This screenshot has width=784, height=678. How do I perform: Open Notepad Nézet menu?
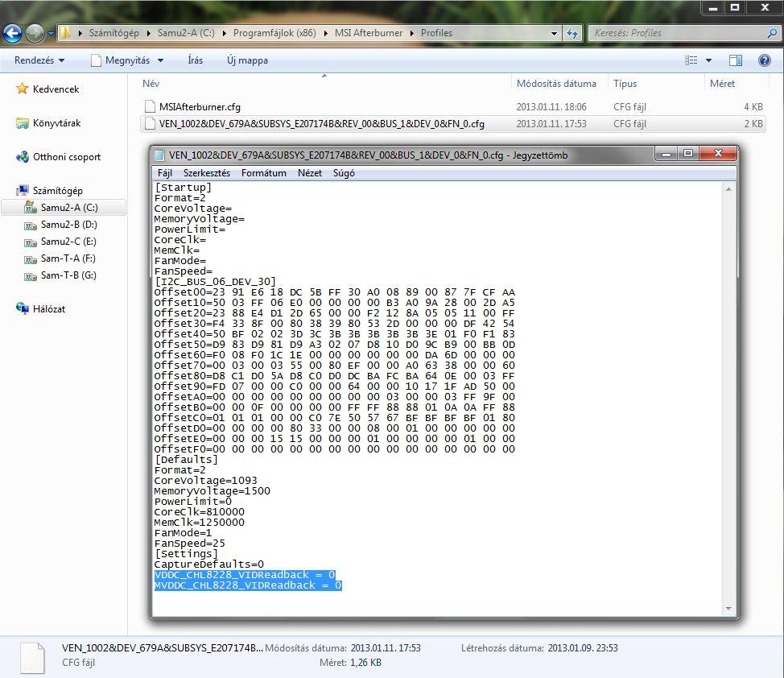click(x=310, y=173)
